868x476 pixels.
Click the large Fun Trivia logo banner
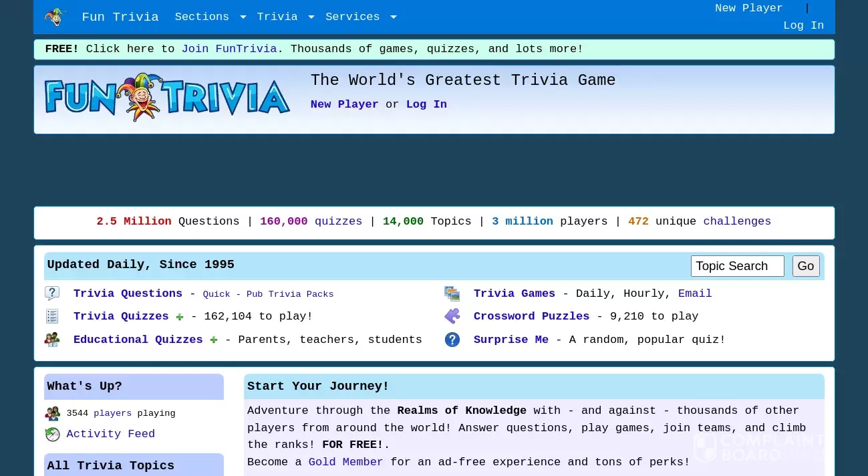click(167, 96)
